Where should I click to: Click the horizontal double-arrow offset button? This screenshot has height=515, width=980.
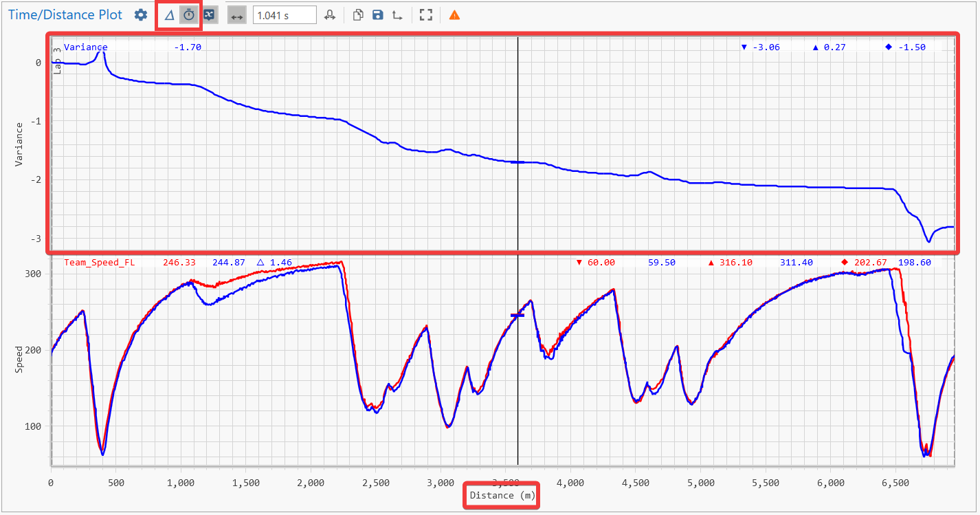237,15
